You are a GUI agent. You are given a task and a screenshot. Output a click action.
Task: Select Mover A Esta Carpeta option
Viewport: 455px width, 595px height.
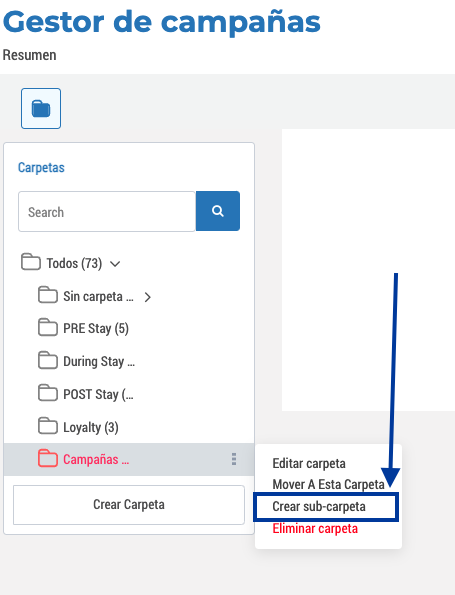click(x=329, y=485)
